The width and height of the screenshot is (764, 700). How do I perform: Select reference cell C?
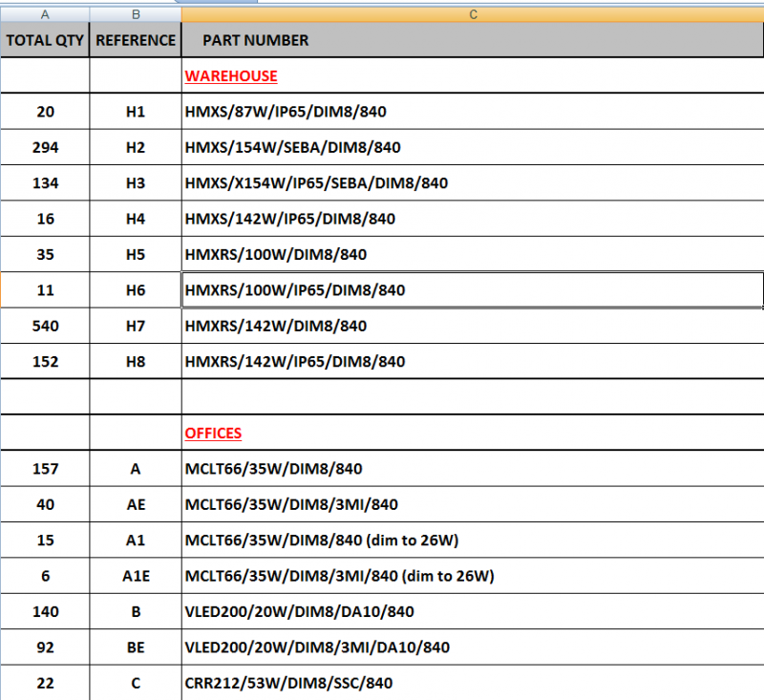[x=136, y=683]
